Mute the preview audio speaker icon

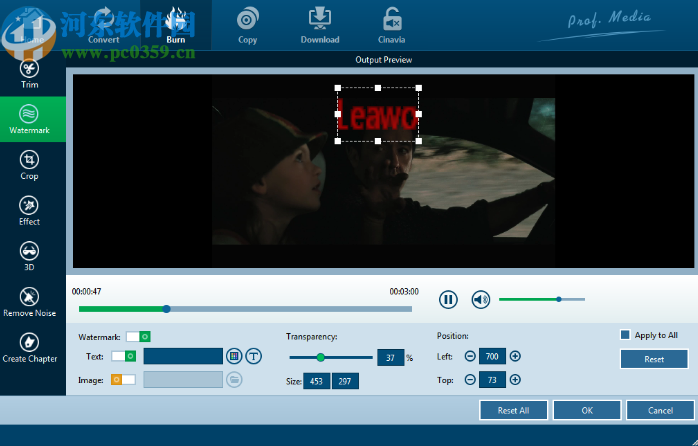pyautogui.click(x=481, y=300)
